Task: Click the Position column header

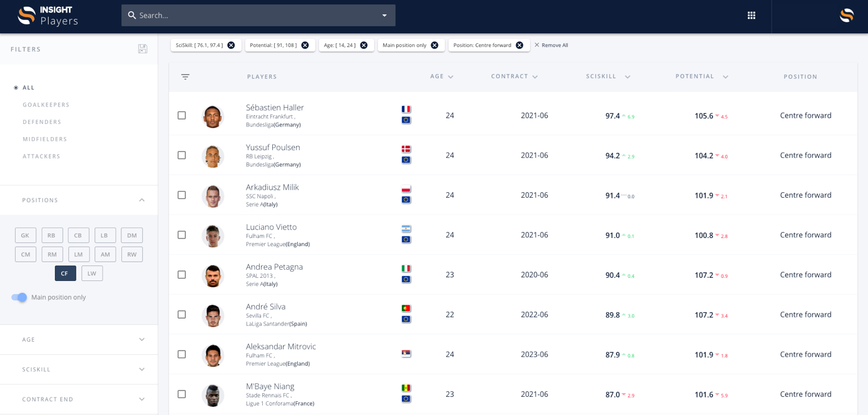Action: (x=800, y=76)
